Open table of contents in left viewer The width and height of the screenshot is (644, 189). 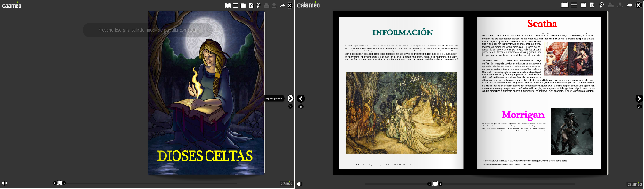[x=236, y=6]
